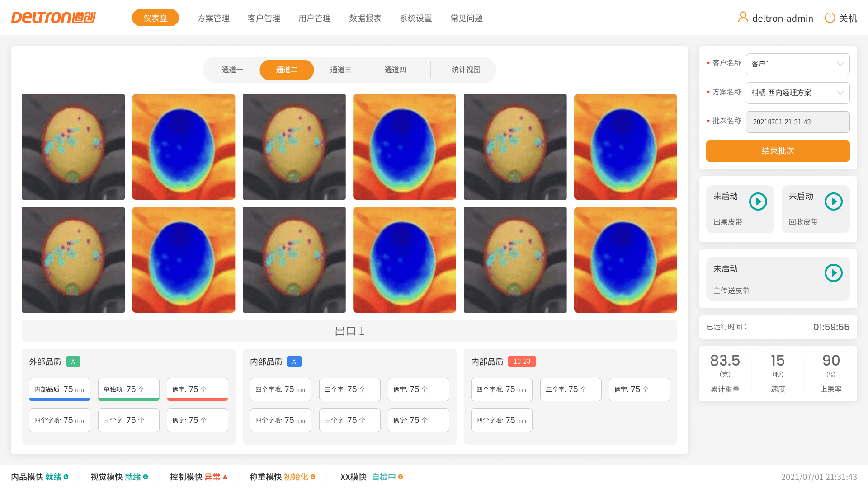Start the 主传送皮带 main conveyor belt
Image resolution: width=868 pixels, height=488 pixels.
833,273
